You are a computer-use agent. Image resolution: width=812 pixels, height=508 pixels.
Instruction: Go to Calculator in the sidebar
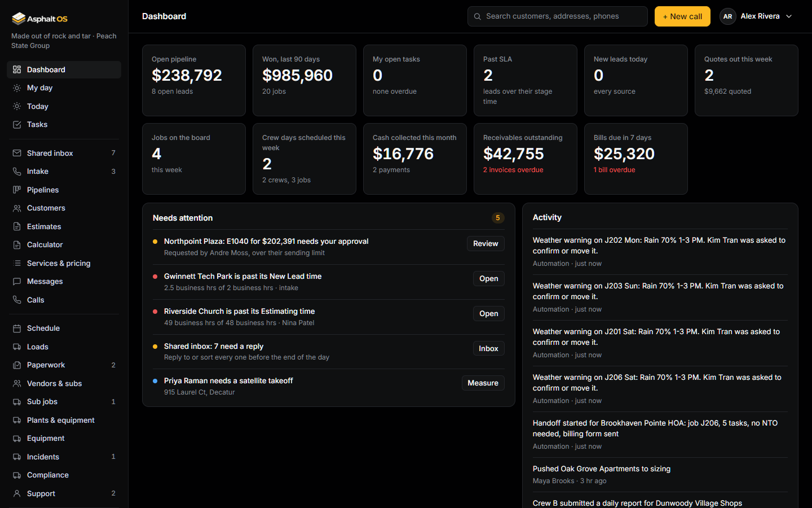[64, 245]
